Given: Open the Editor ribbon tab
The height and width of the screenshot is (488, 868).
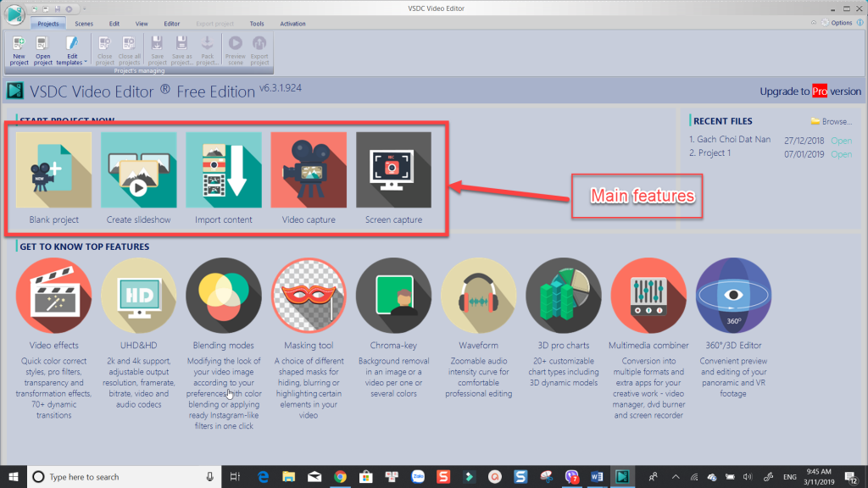Looking at the screenshot, I should [x=171, y=24].
